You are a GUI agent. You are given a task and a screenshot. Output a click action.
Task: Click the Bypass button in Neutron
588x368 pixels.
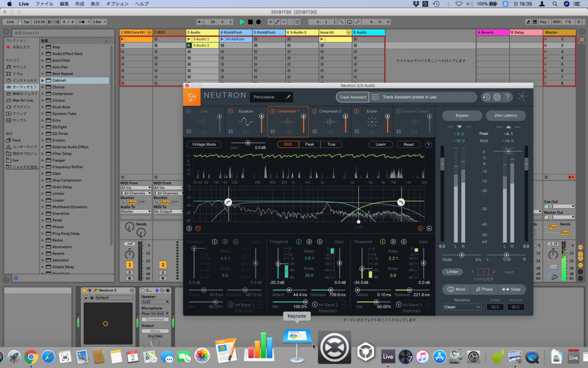(462, 115)
